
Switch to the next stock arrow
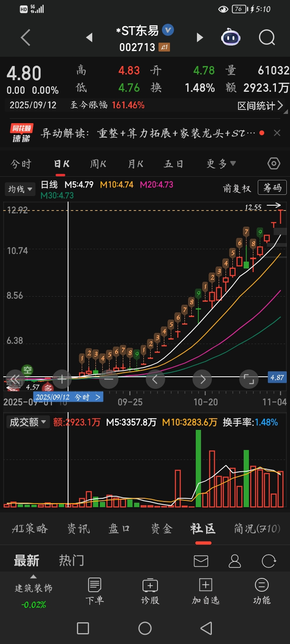199,37
